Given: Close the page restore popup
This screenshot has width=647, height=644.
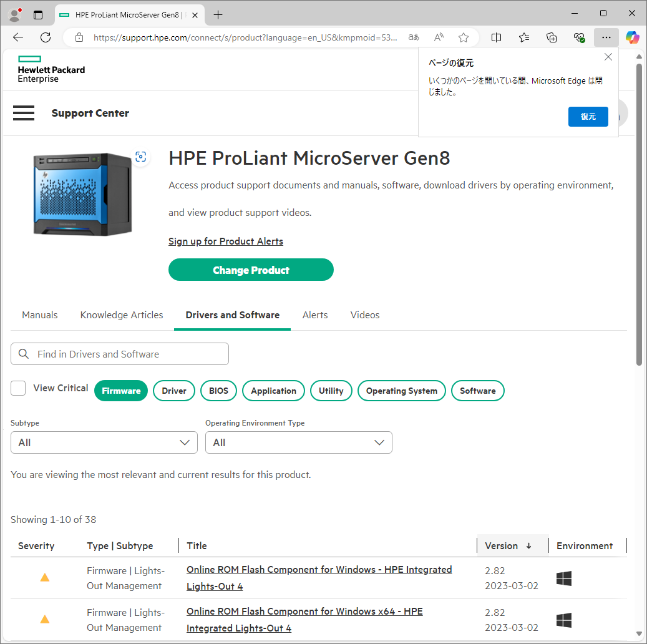Looking at the screenshot, I should click(608, 57).
